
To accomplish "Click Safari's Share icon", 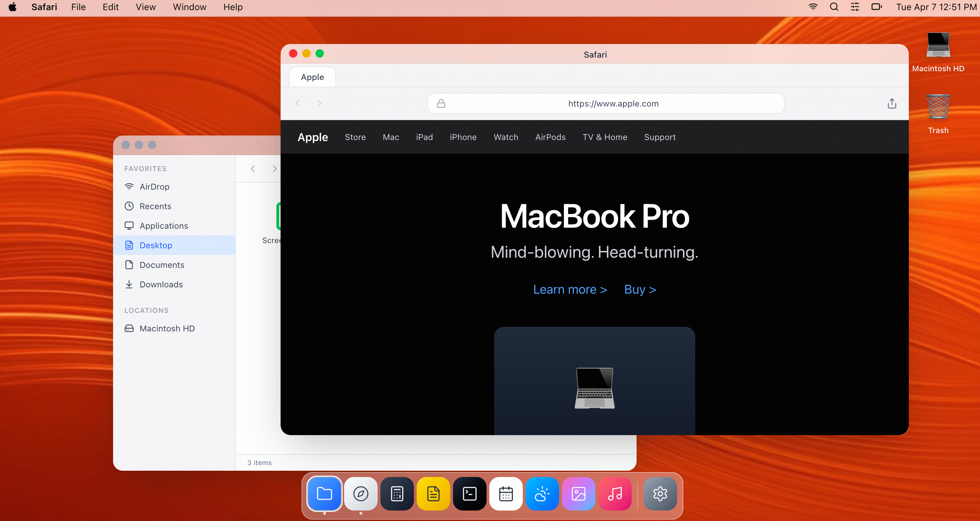I will click(892, 103).
